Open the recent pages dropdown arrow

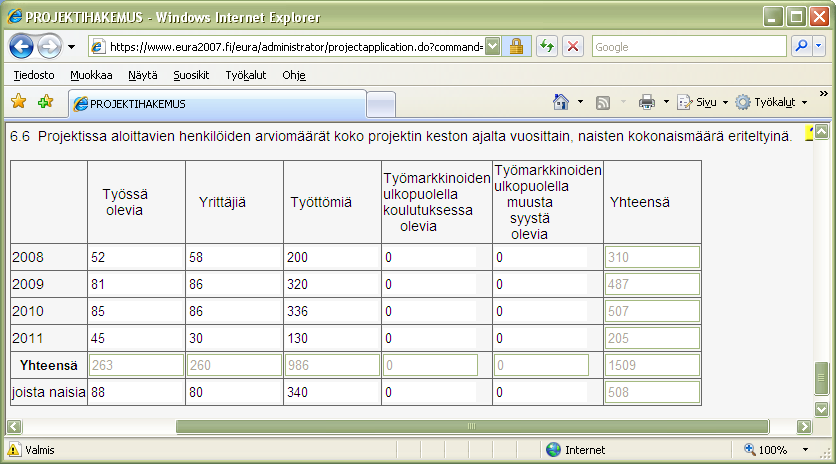point(71,47)
